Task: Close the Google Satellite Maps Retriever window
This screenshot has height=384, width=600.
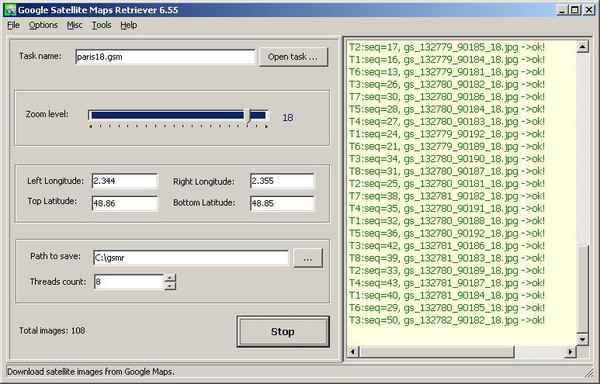Action: point(589,10)
